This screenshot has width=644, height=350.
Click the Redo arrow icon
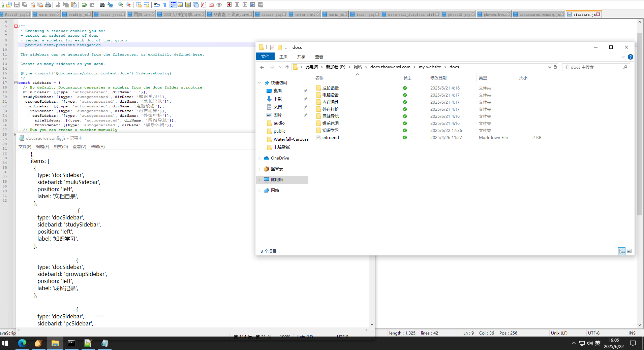(92, 5)
